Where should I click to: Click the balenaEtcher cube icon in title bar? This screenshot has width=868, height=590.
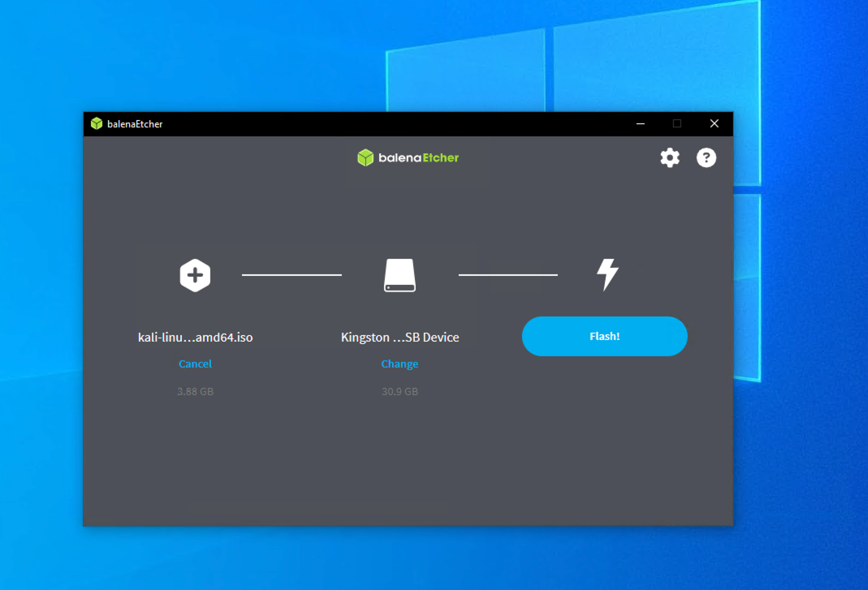(97, 123)
